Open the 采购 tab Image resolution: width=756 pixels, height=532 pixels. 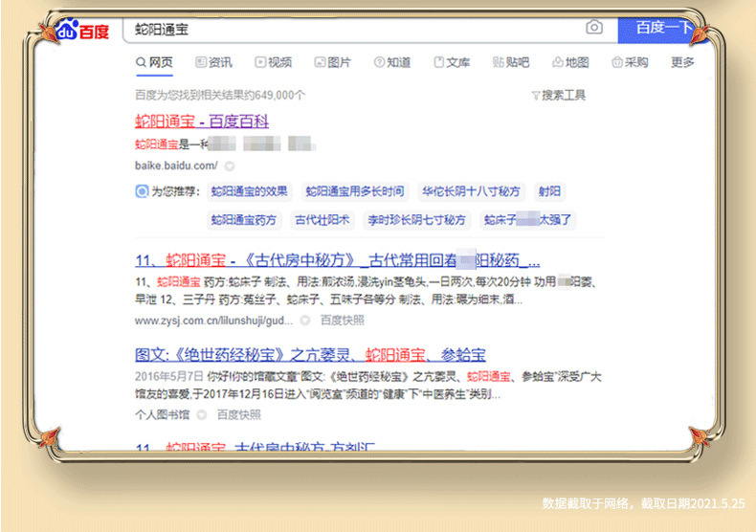click(x=631, y=62)
